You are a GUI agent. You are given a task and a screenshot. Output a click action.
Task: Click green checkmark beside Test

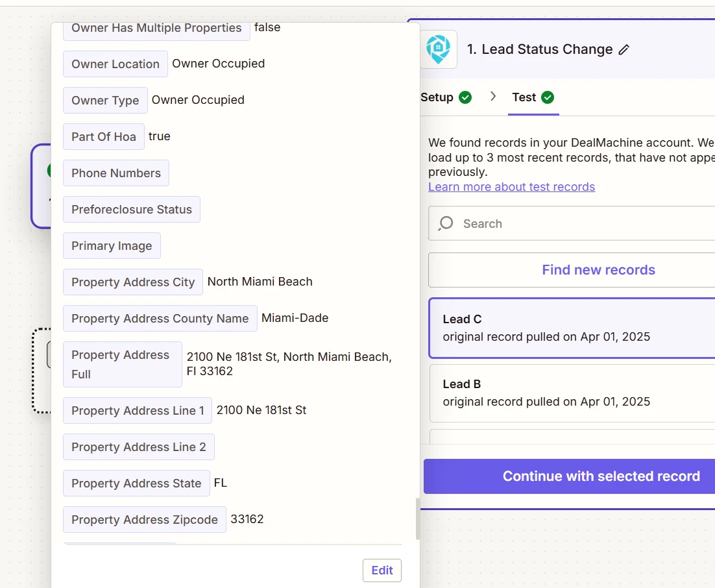pos(547,97)
